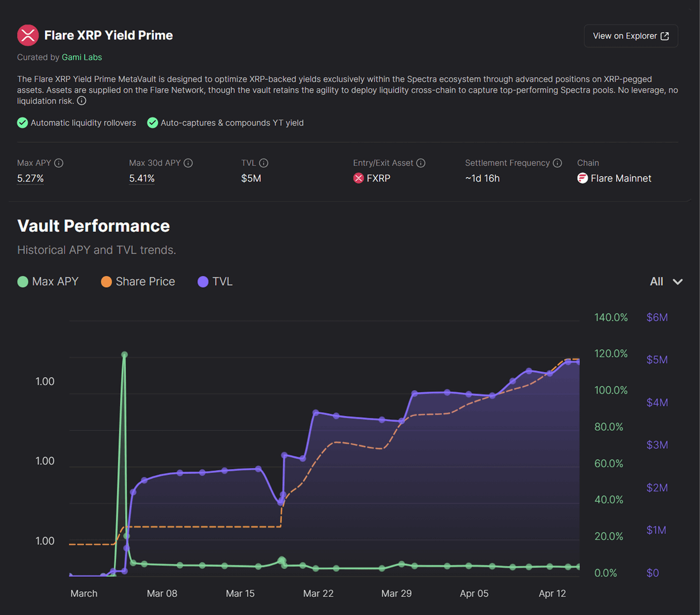The height and width of the screenshot is (615, 700).
Task: Click the chevron next to All
Action: (677, 282)
